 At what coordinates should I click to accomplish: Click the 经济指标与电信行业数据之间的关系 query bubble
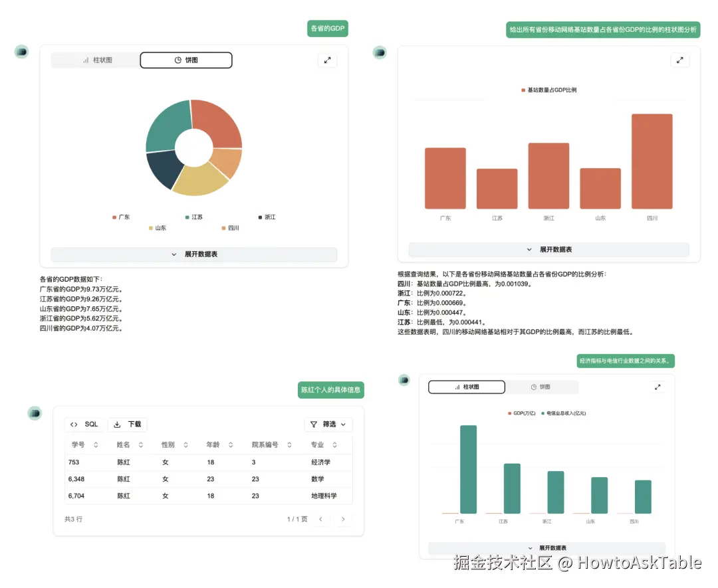pos(626,361)
